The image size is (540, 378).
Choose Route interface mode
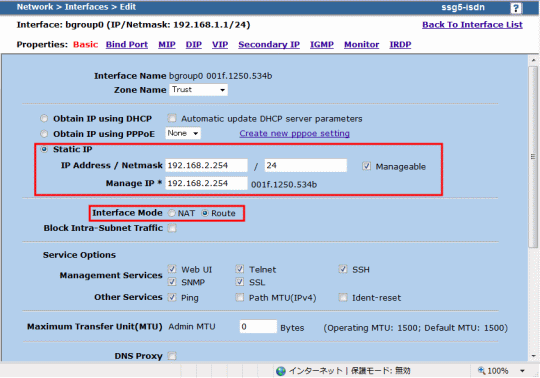pos(205,213)
